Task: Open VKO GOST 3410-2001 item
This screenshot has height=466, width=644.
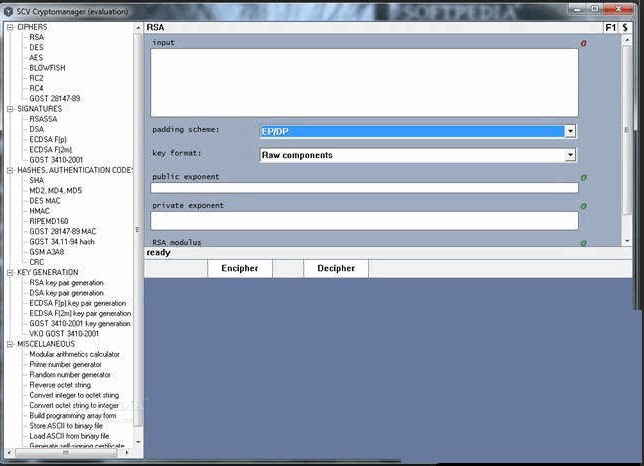Action: click(64, 334)
